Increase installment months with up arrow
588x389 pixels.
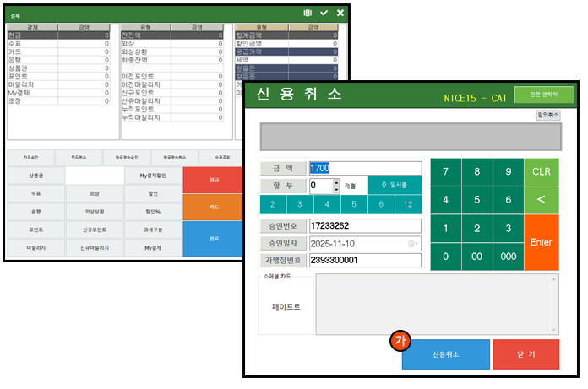coord(336,182)
